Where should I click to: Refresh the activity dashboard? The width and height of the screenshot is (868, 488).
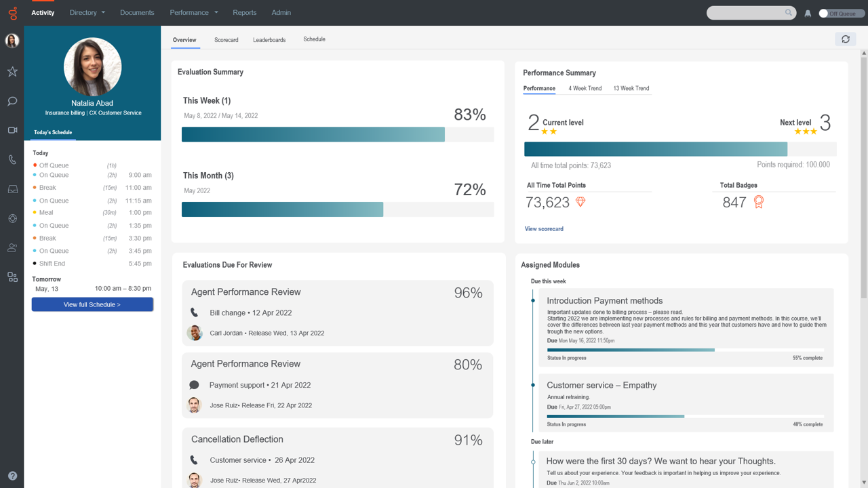pyautogui.click(x=845, y=39)
